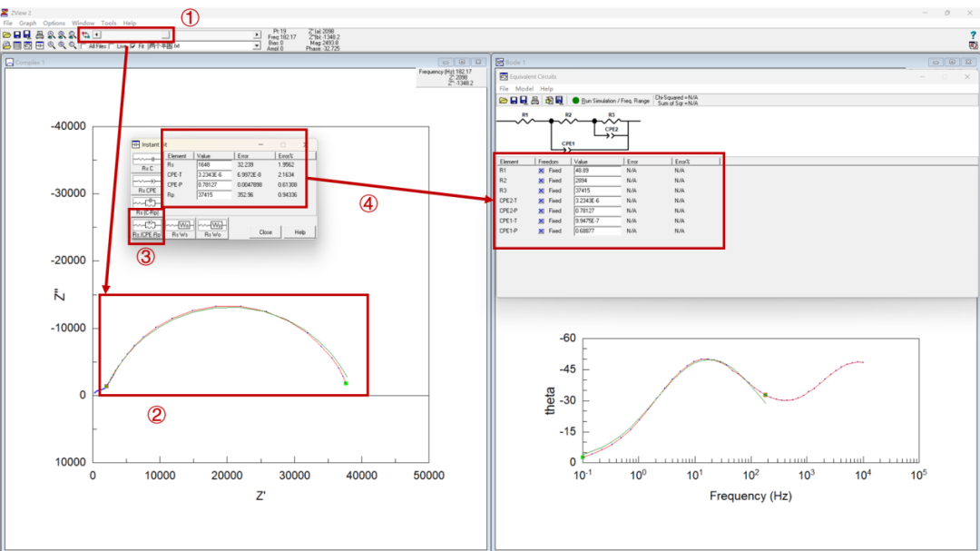Click the green Run Simulation indicator icon
The width and height of the screenshot is (980, 551).
point(575,100)
